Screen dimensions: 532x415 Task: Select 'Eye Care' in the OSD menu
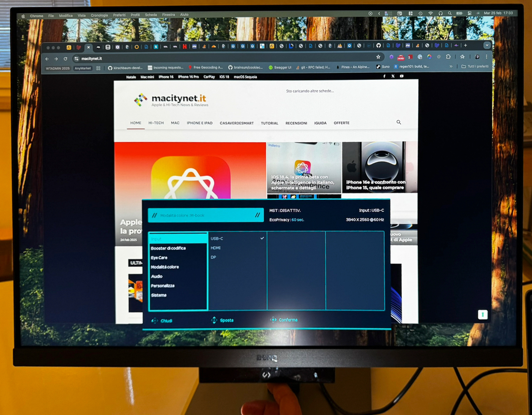[x=159, y=258]
